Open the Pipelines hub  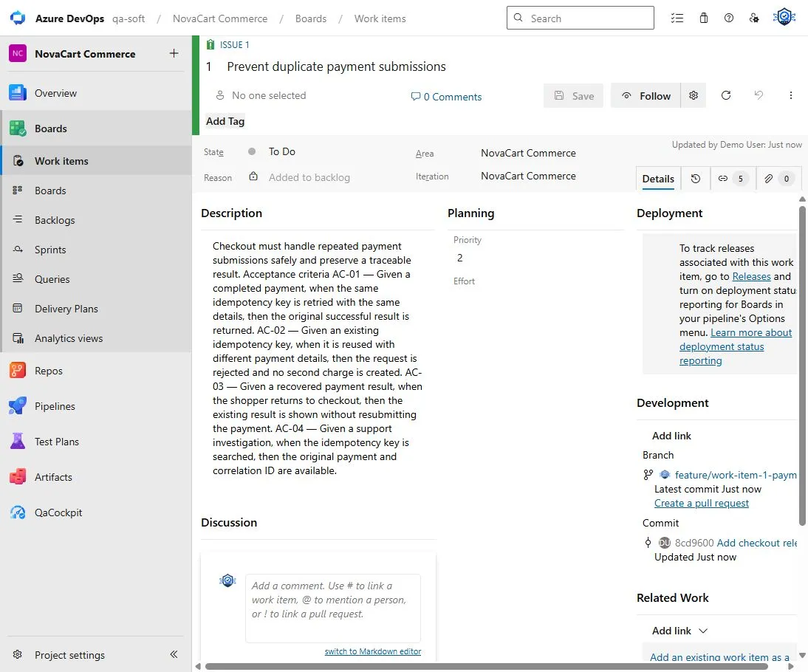[x=96, y=406]
